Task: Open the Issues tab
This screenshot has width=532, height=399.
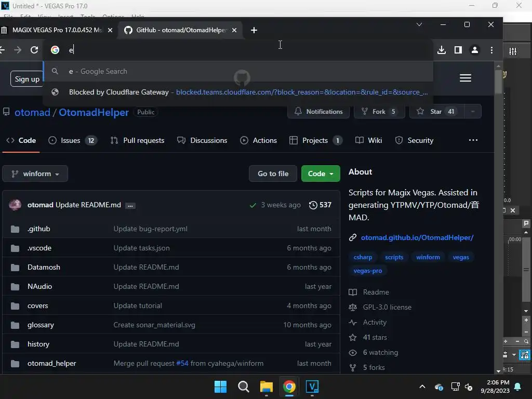Action: 73,140
